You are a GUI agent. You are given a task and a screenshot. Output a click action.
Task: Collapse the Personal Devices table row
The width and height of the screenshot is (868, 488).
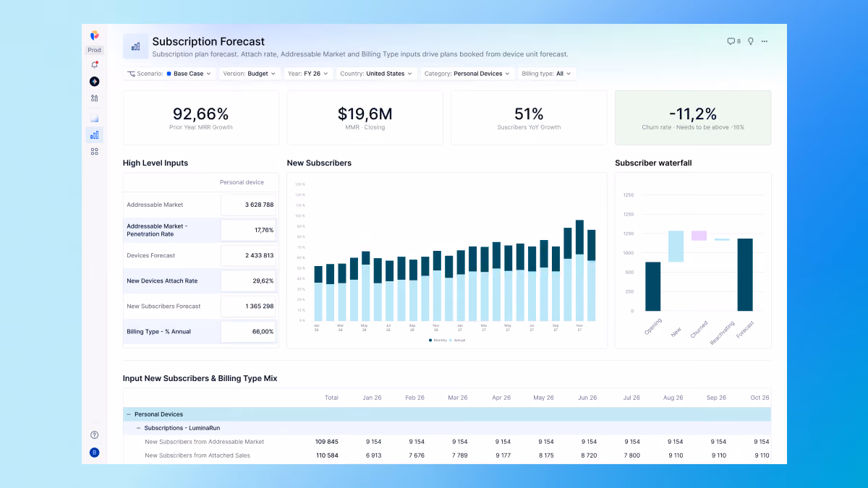point(129,414)
